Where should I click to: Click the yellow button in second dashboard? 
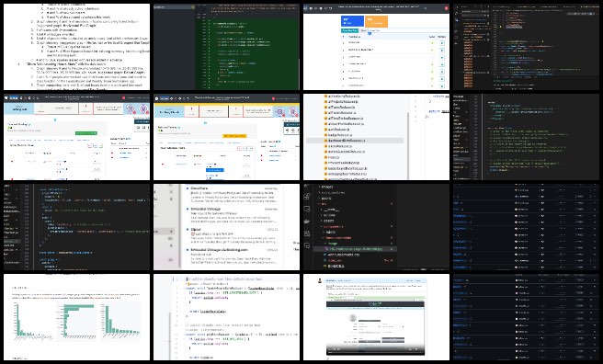234,136
